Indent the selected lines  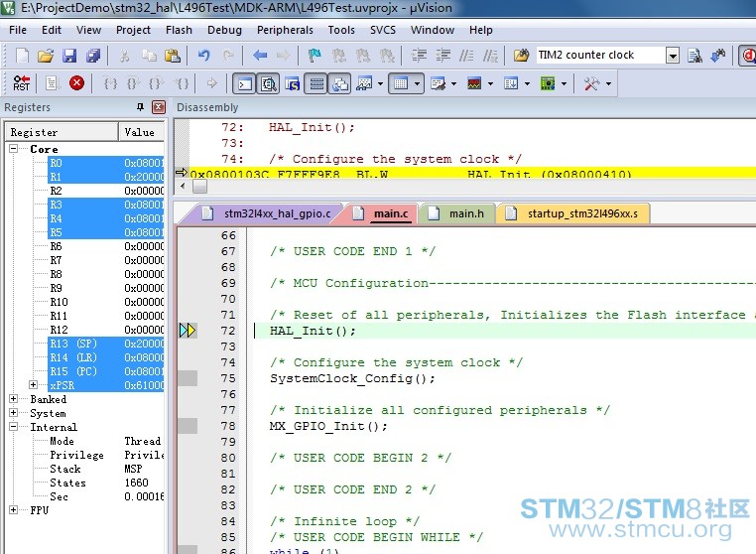[419, 56]
